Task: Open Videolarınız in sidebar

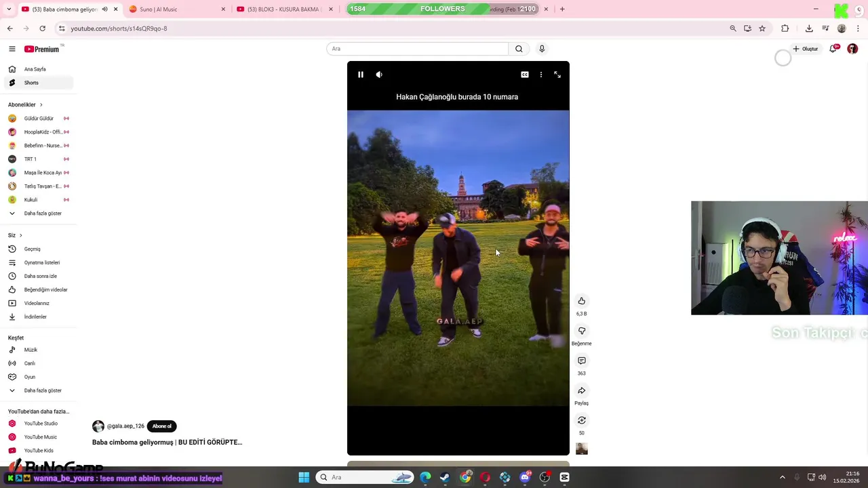Action: [x=38, y=303]
